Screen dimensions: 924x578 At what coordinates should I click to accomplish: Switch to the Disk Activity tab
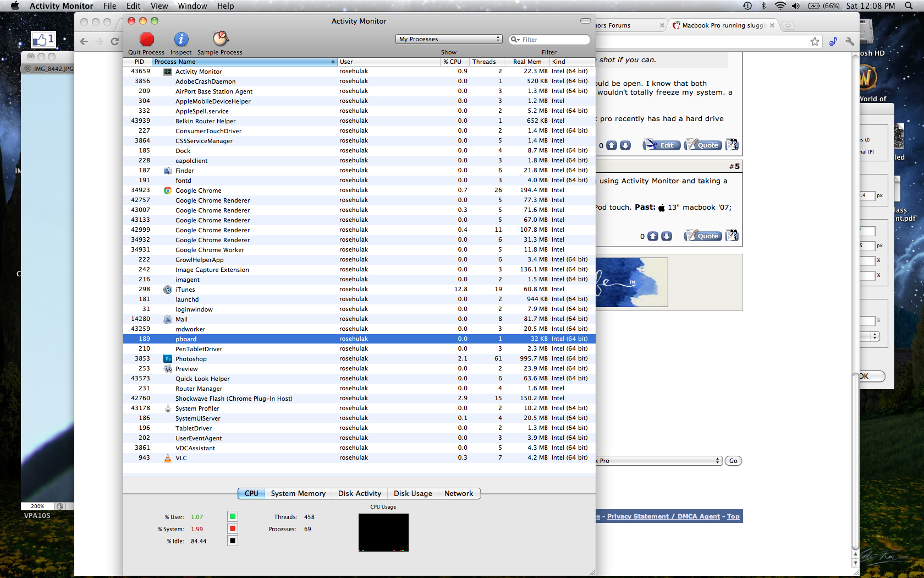(x=360, y=493)
